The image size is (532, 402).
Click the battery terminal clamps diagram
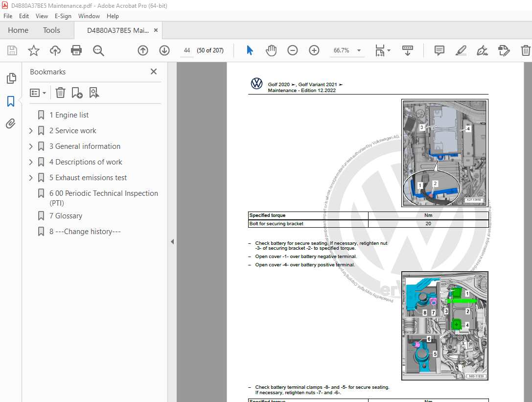pos(445,326)
